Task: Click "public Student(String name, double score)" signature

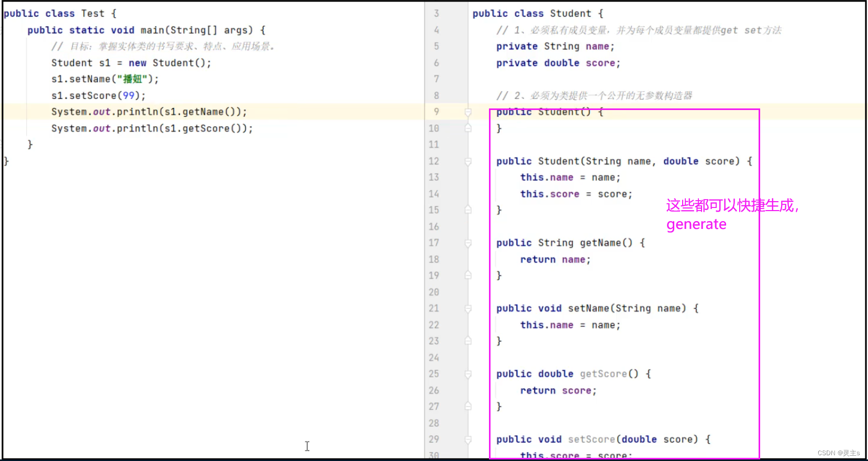Action: point(624,161)
